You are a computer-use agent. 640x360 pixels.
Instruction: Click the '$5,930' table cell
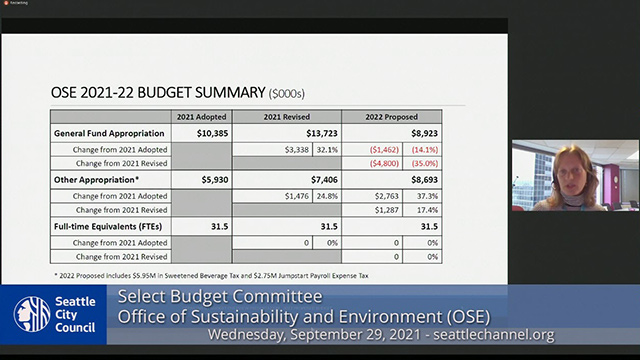(x=202, y=180)
